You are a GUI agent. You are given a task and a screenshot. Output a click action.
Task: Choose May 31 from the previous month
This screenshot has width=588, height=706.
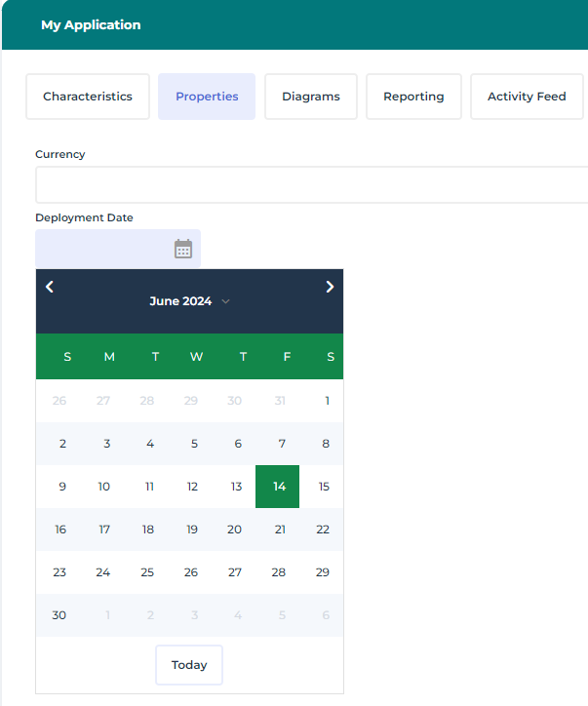280,401
